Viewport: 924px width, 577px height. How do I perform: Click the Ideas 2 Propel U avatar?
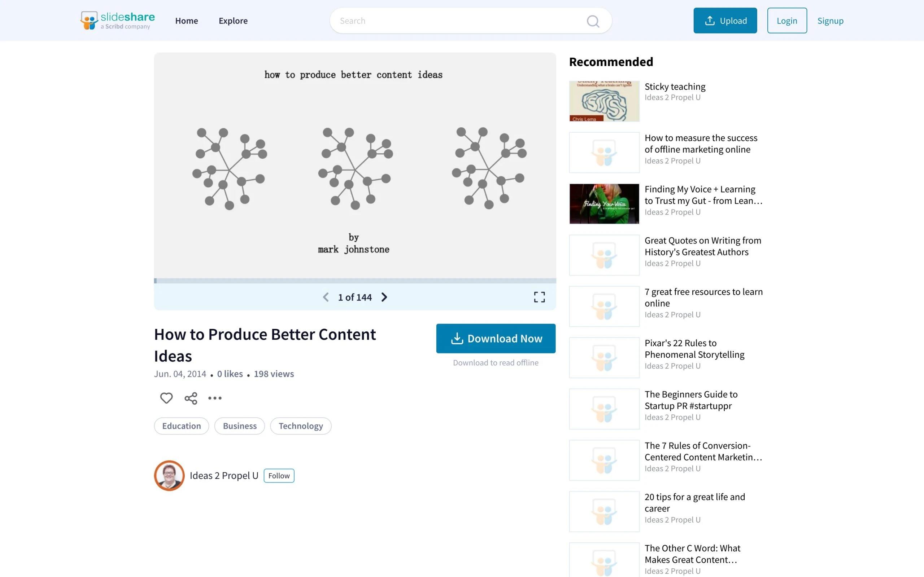tap(169, 476)
